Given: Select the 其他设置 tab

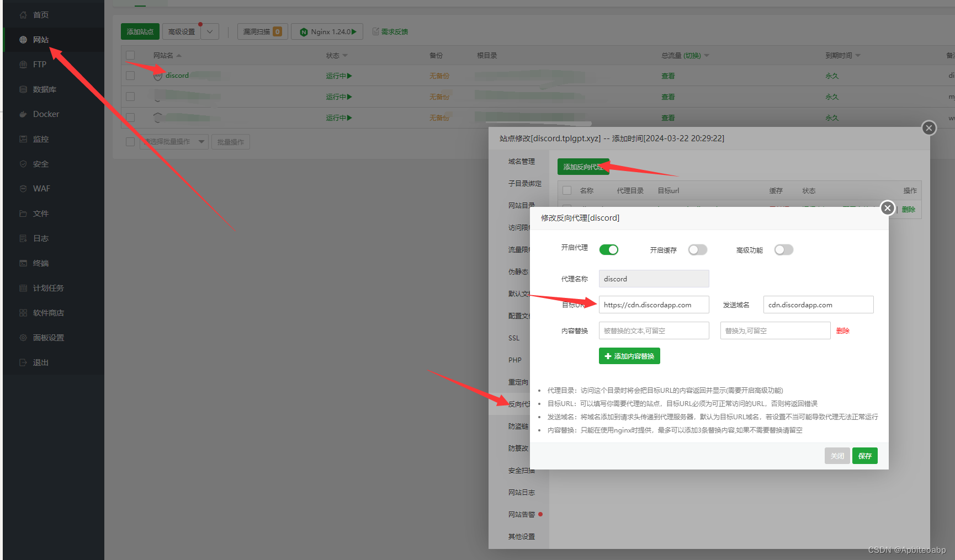Looking at the screenshot, I should pyautogui.click(x=522, y=537).
